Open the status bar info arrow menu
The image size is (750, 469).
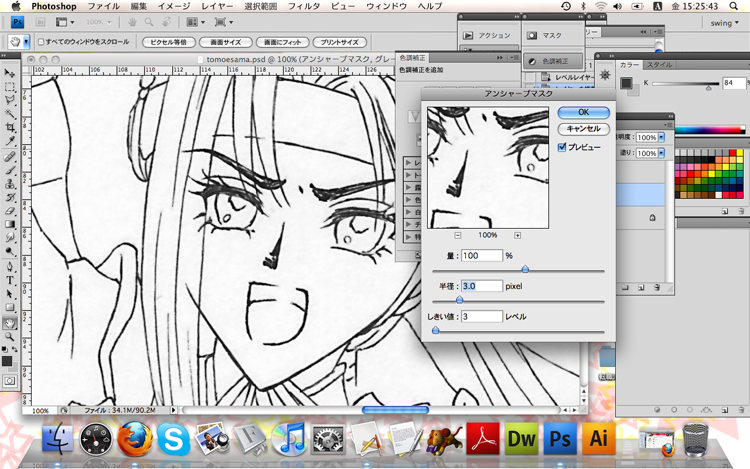[x=174, y=410]
